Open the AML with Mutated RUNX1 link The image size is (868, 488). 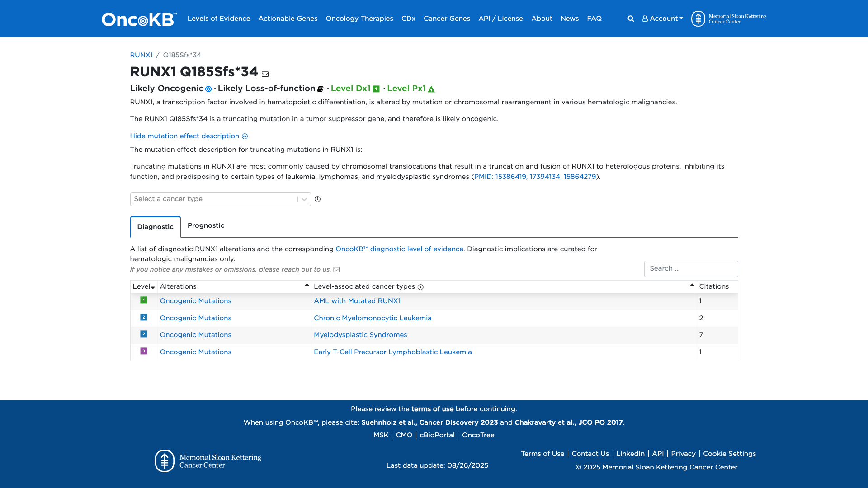tap(357, 301)
